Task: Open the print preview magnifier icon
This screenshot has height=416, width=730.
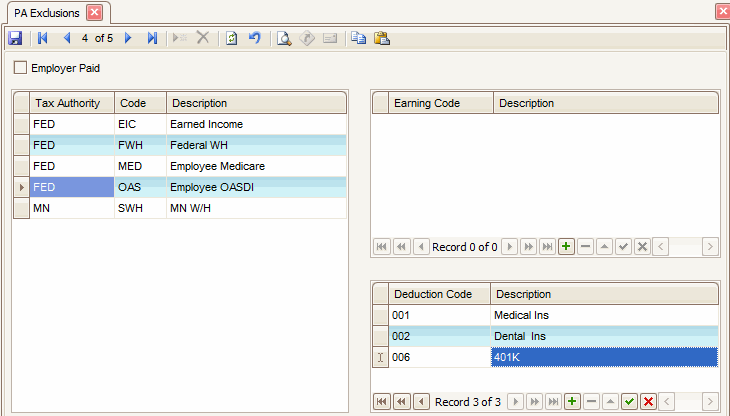Action: 284,38
